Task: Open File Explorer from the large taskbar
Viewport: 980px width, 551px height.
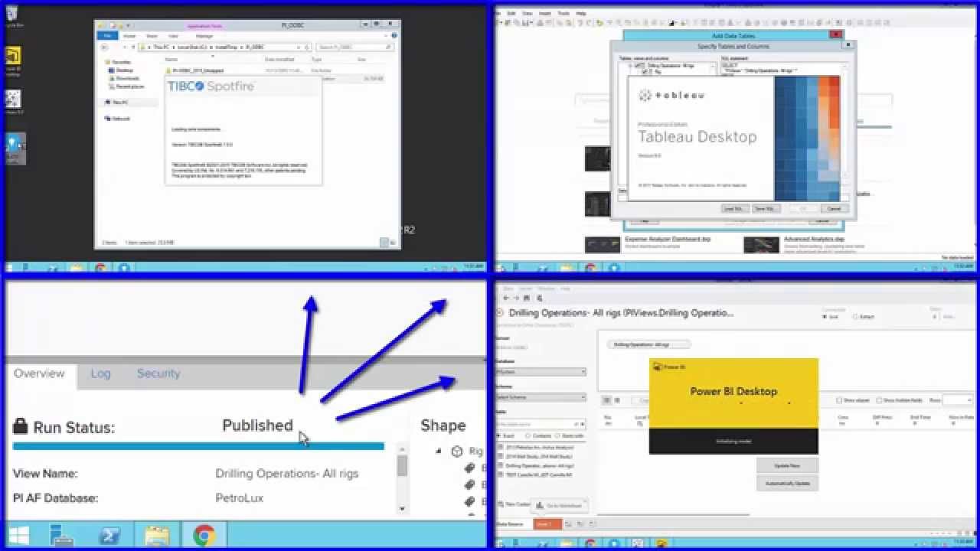Action: (157, 536)
